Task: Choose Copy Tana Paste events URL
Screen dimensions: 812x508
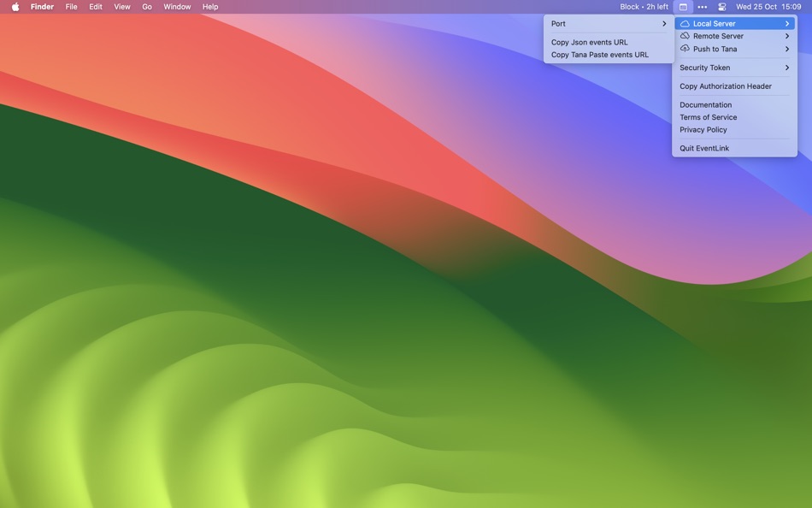Action: click(x=609, y=55)
